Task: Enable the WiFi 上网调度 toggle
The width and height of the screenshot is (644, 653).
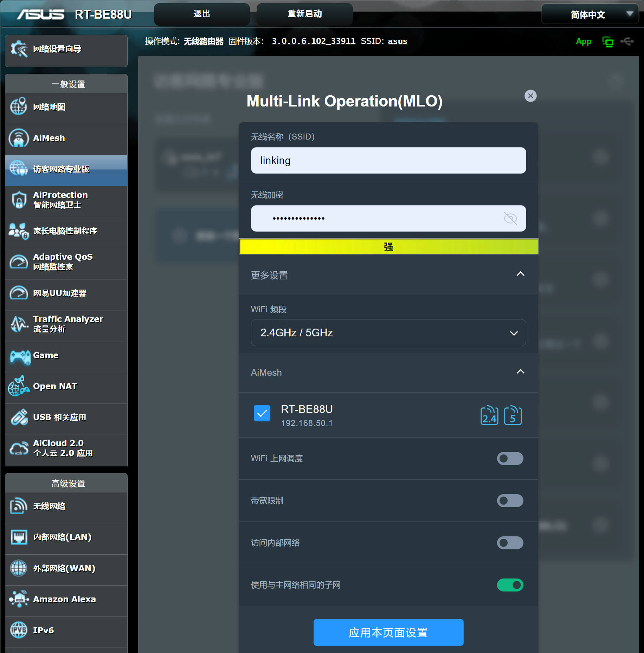Action: (510, 458)
